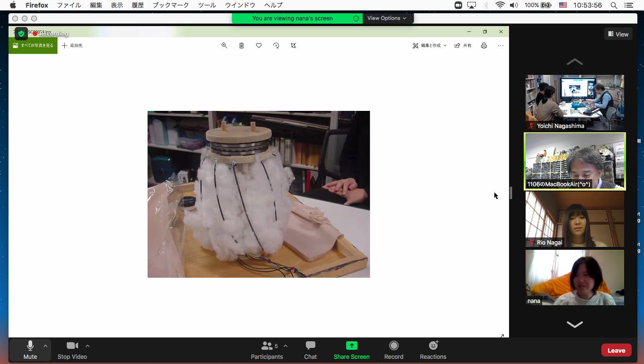Select the crop tool icon
This screenshot has width=644, height=364.
point(294,45)
